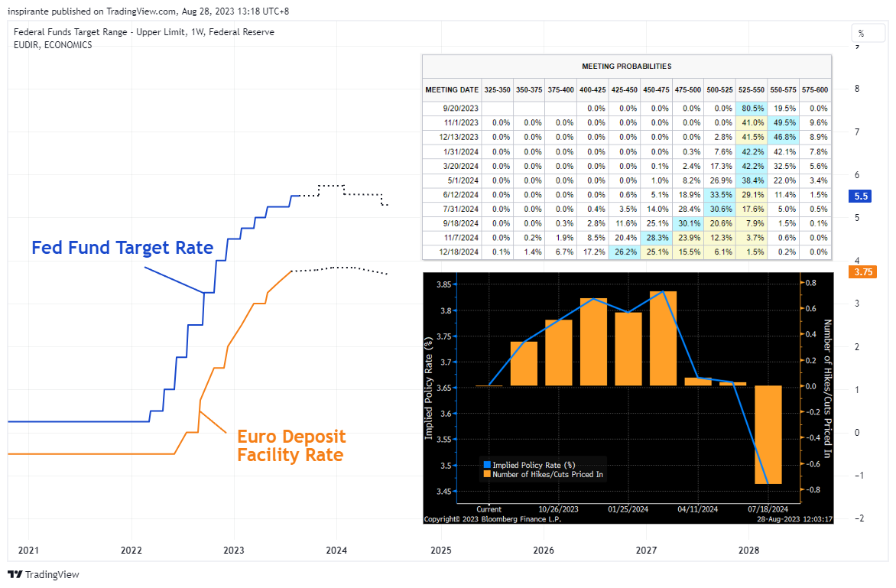Image resolution: width=896 pixels, height=588 pixels.
Task: Click the 2025 year on time axis
Action: pyautogui.click(x=440, y=551)
